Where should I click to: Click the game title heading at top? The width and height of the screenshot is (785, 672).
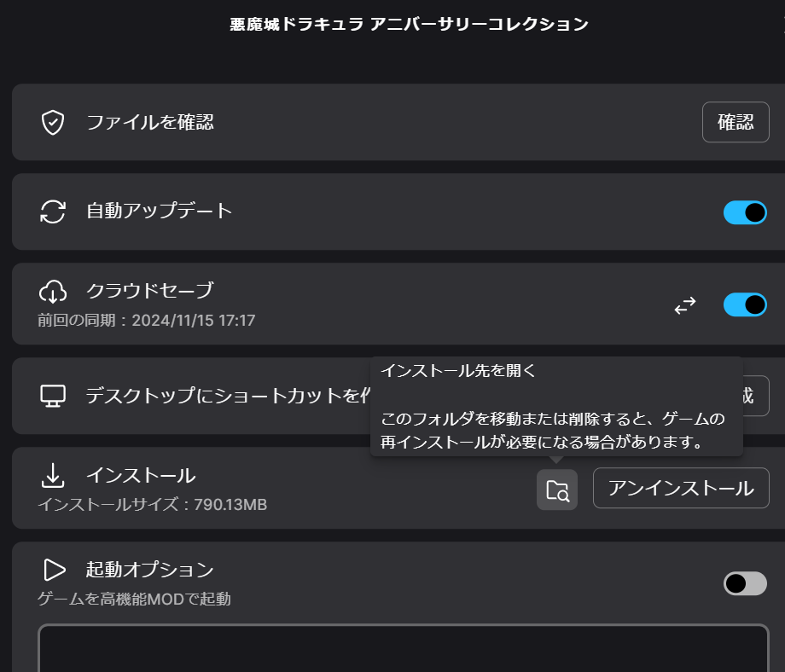point(409,24)
